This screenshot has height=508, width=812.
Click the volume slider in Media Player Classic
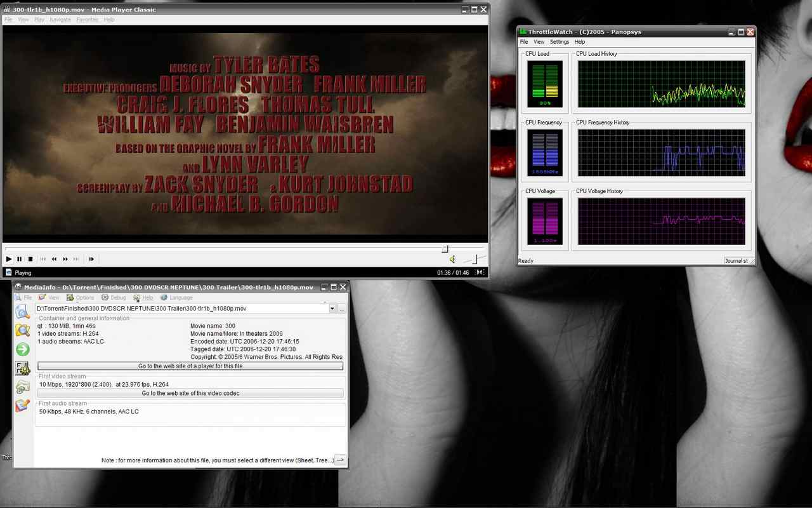click(x=475, y=259)
